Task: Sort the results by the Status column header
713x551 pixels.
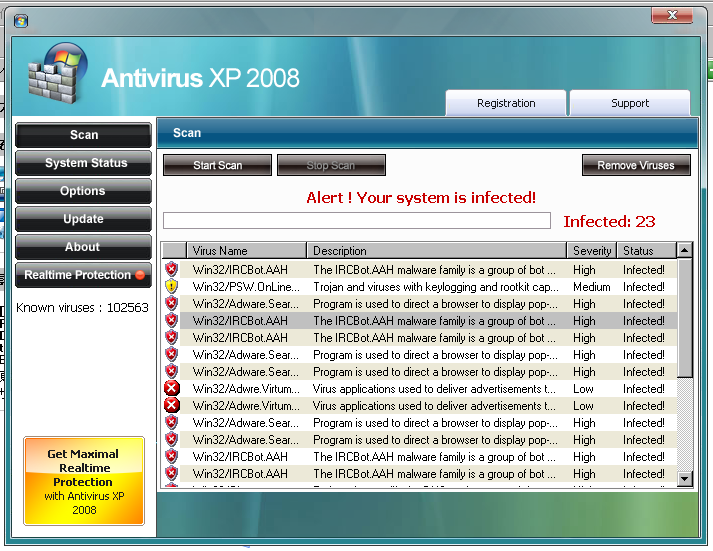Action: (x=644, y=251)
